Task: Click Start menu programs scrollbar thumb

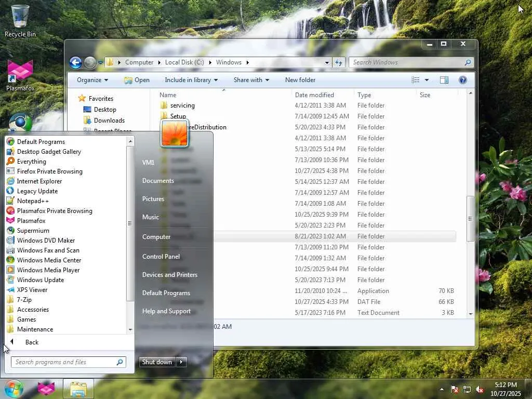Action: (x=129, y=223)
